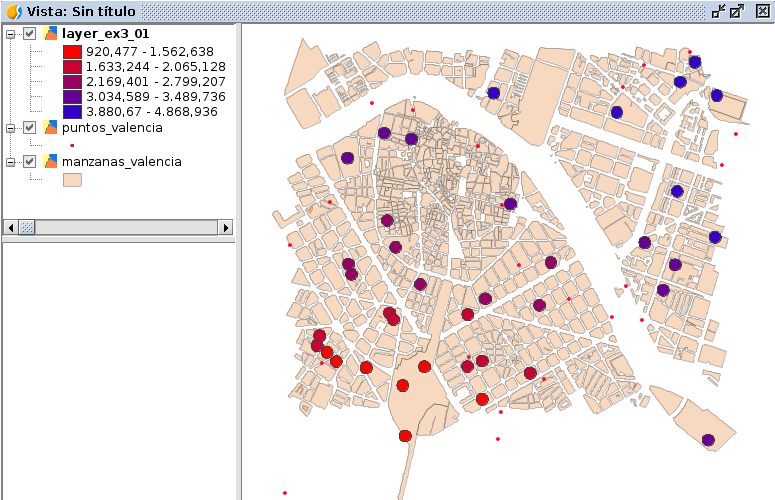
Task: Hide the manzanas_valencia layer via its checkbox
Action: 30,161
